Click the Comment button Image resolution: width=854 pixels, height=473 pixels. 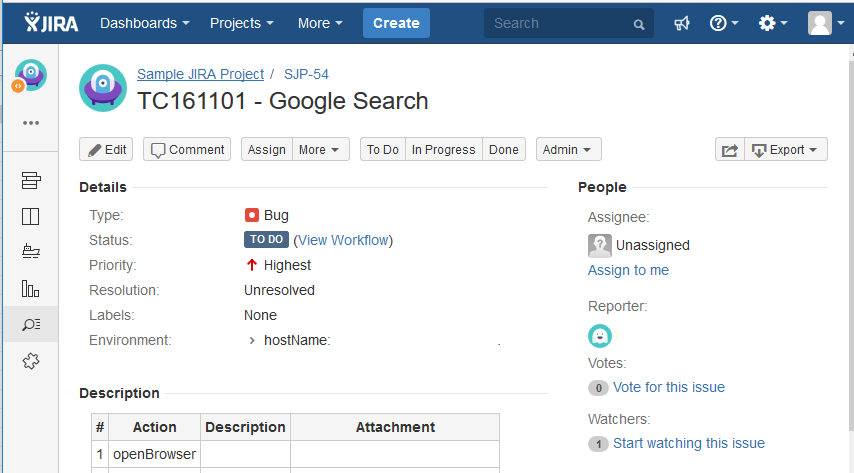coord(187,149)
